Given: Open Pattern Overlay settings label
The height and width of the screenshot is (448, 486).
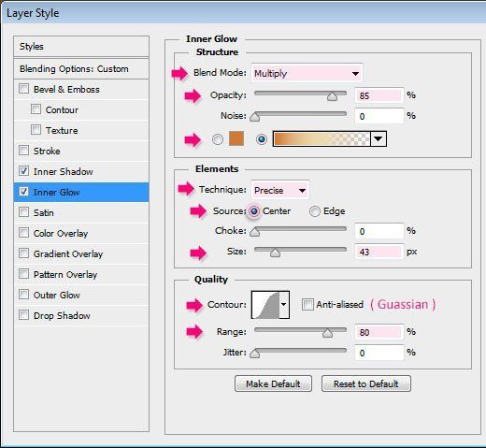Looking at the screenshot, I should 65,274.
